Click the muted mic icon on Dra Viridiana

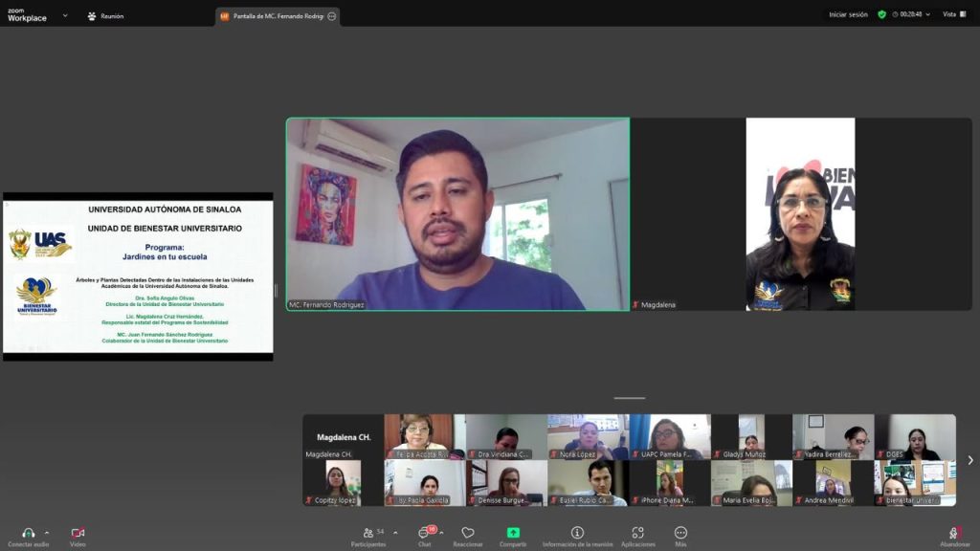(472, 454)
